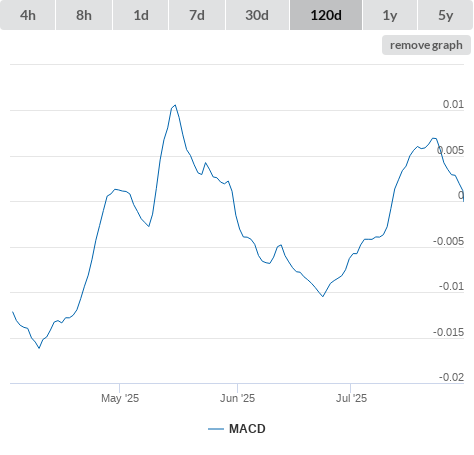Image resolution: width=474 pixels, height=455 pixels.
Task: Switch chart to 30d range
Action: tap(257, 15)
